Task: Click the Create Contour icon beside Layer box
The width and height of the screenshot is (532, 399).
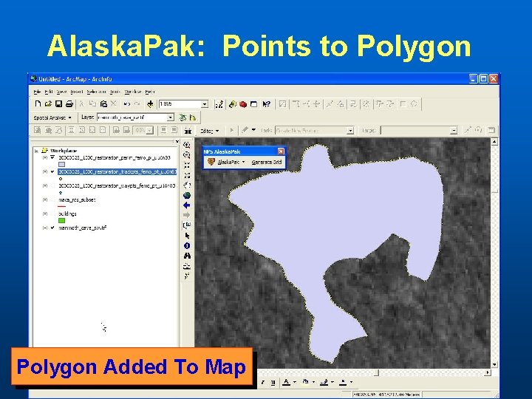Action: pos(183,117)
